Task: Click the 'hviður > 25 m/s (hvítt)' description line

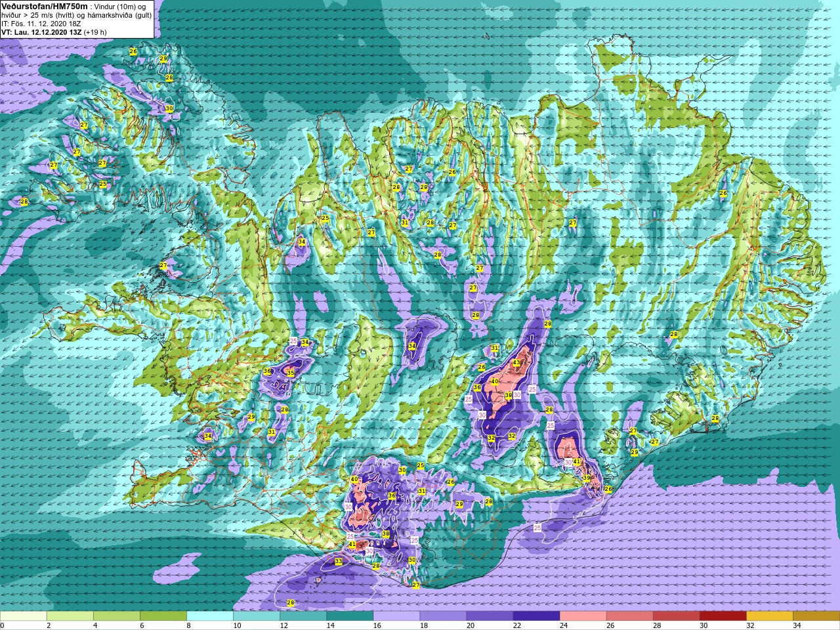Action: tap(76, 15)
